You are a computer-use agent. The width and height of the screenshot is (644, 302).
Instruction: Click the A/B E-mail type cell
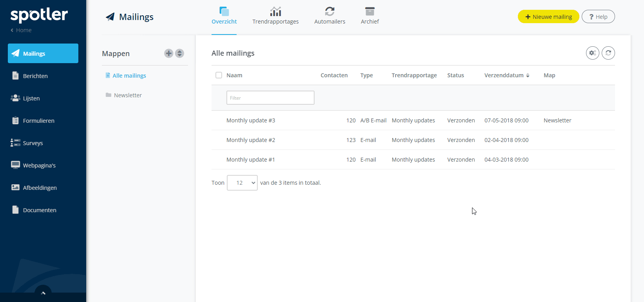coord(373,120)
